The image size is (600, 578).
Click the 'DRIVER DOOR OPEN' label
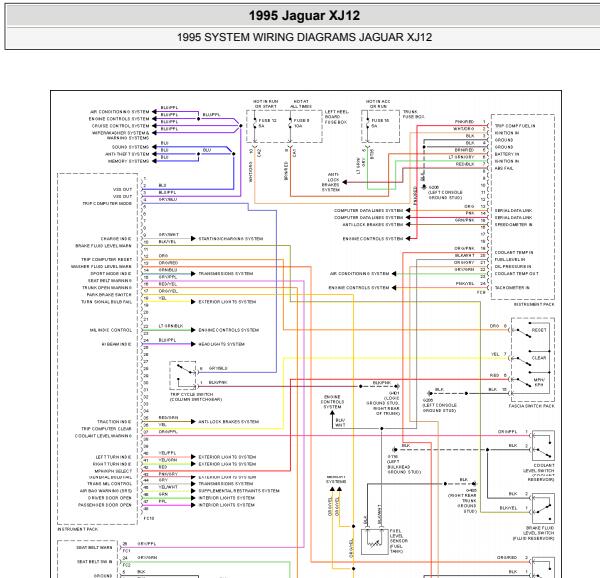click(x=109, y=498)
